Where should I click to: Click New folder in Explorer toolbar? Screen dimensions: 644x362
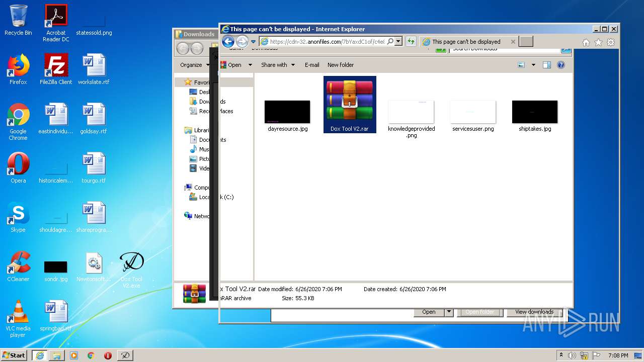341,65
